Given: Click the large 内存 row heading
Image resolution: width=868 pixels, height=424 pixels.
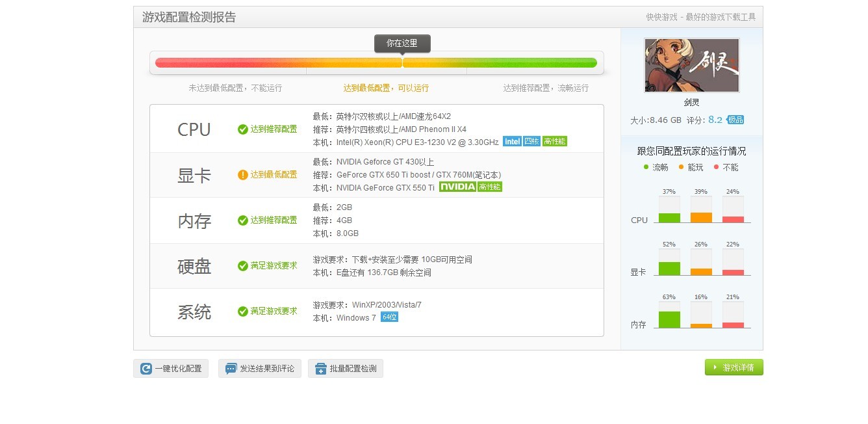Looking at the screenshot, I should pos(194,221).
